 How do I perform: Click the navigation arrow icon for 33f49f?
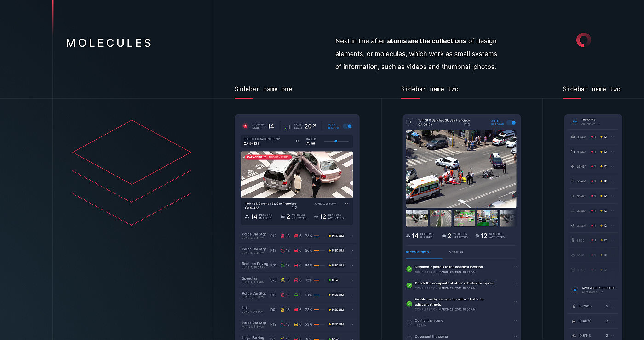(573, 225)
